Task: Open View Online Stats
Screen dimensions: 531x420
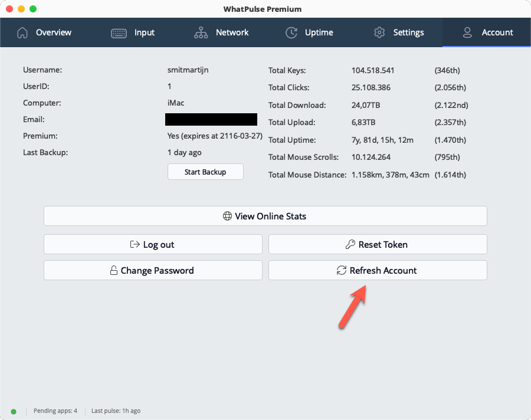Action: tap(265, 216)
